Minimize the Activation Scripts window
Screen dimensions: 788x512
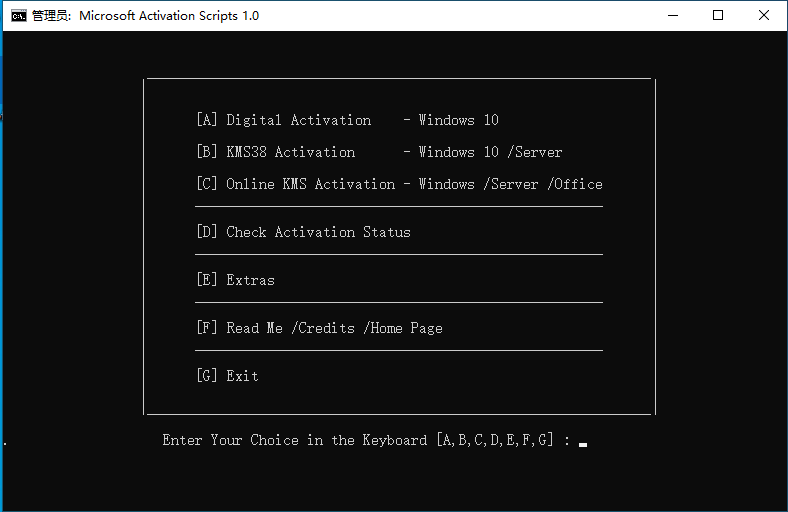(x=673, y=16)
